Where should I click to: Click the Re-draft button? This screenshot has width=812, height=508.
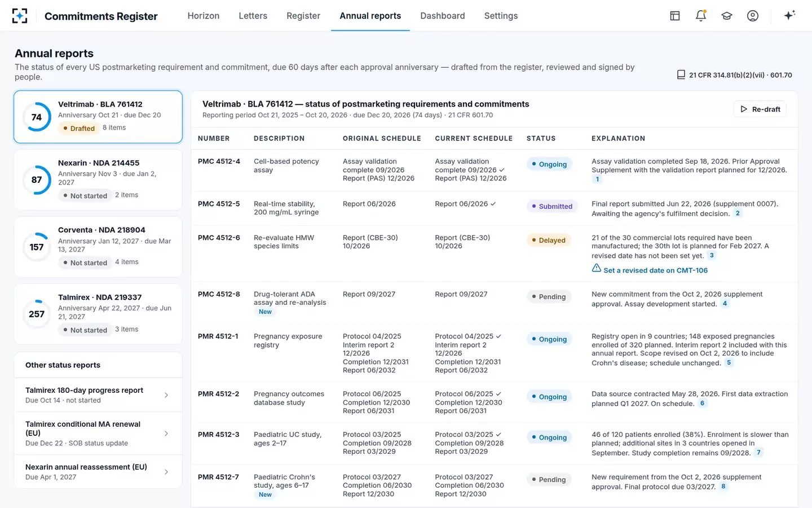[760, 109]
